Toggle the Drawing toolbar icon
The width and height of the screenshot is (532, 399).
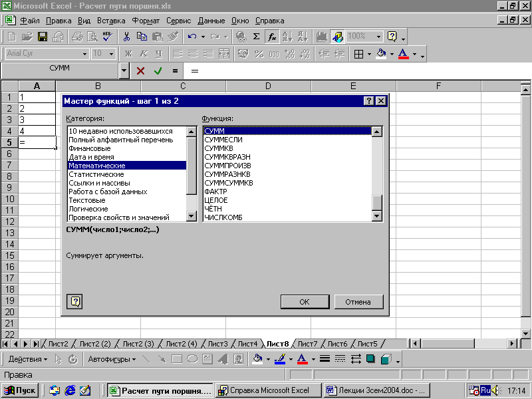coord(337,37)
